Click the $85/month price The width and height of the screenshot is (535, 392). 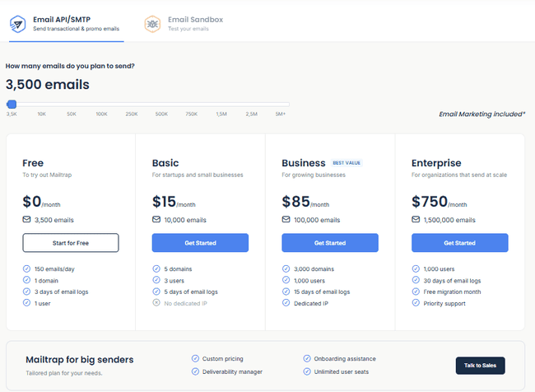pyautogui.click(x=305, y=202)
